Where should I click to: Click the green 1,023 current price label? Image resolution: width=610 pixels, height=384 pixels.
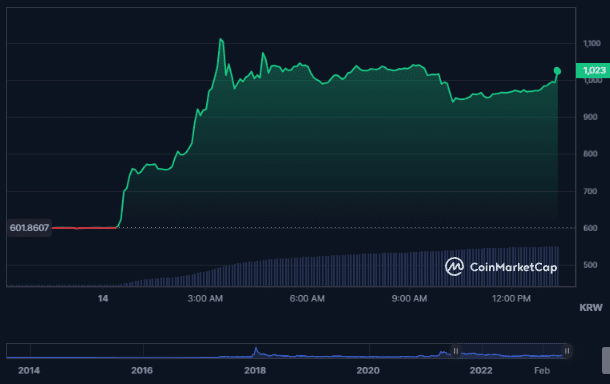(593, 70)
